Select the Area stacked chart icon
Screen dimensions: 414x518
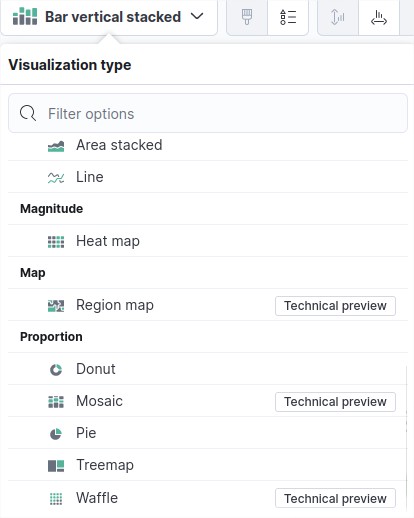pos(56,145)
